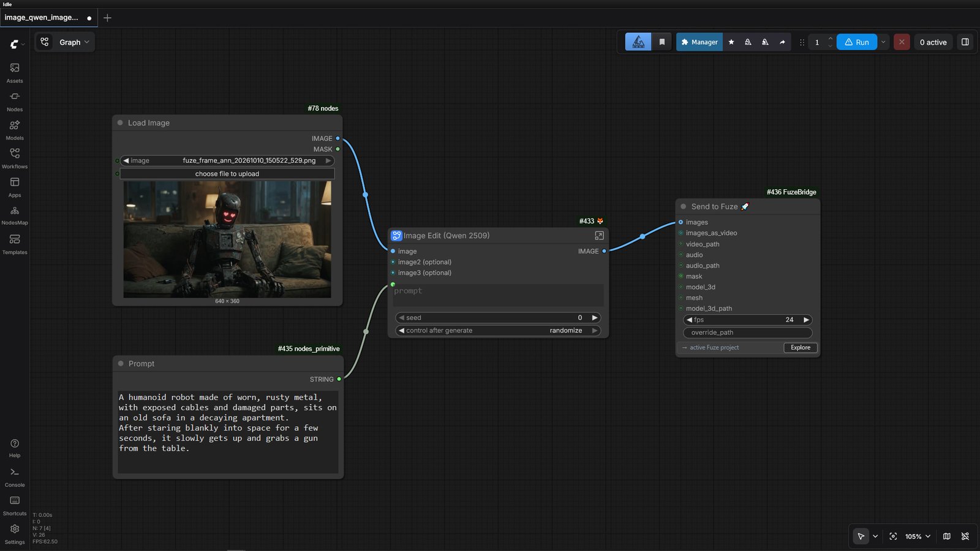Click the Explore button in Send to Fuze

click(x=801, y=348)
